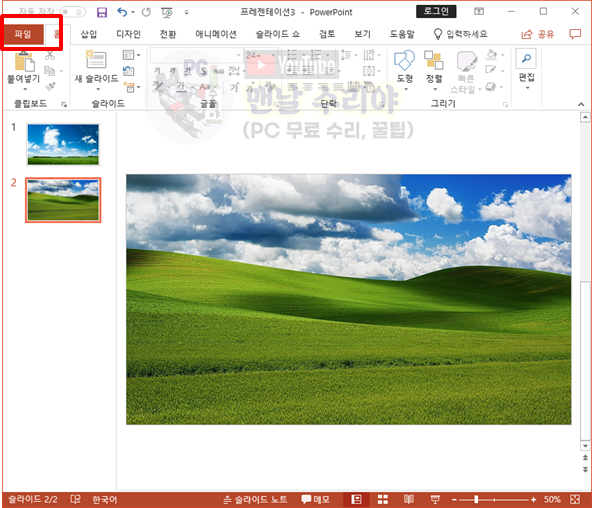Select slide 1 thumbnail
This screenshot has height=508, width=592.
63,144
